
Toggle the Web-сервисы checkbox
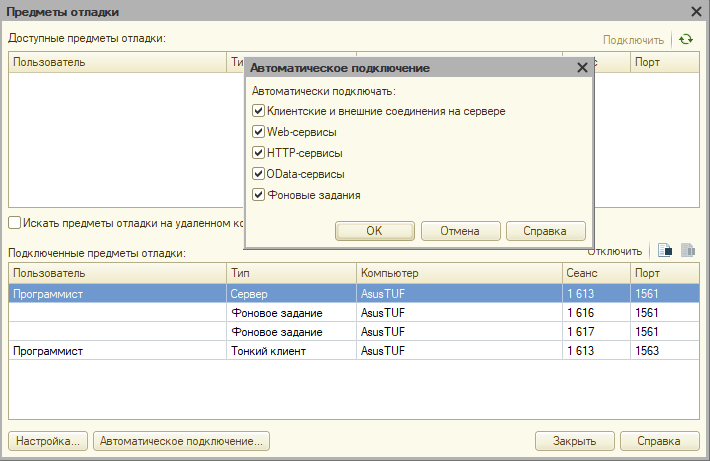[258, 132]
